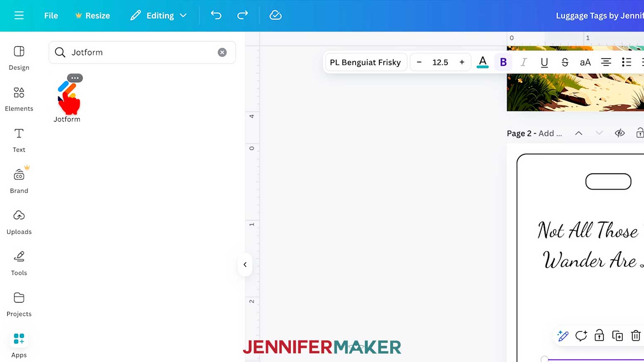Open the Uploads sidebar panel
Screen dimensions: 644x362
click(x=19, y=223)
